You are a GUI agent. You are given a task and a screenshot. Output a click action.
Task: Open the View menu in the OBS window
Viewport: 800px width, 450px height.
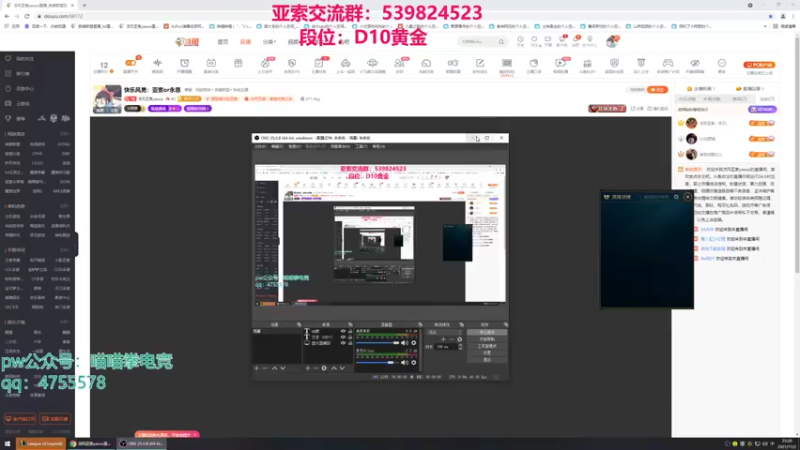[294, 146]
